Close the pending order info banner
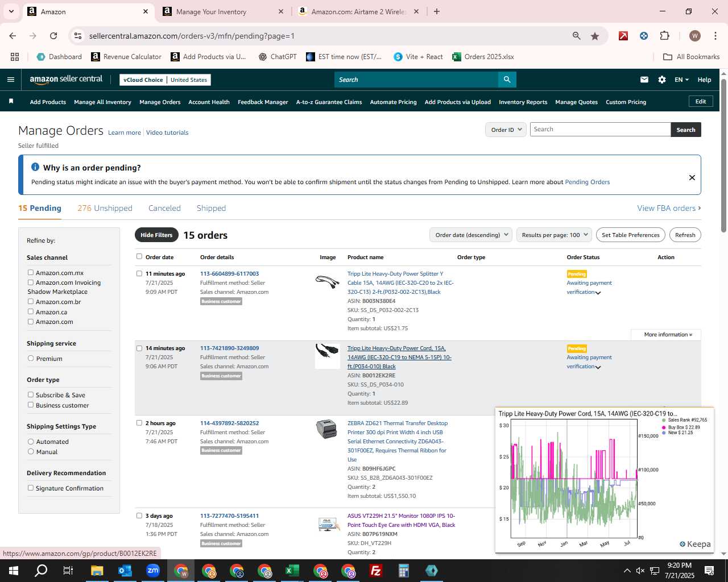This screenshot has height=582, width=728. pyautogui.click(x=692, y=177)
